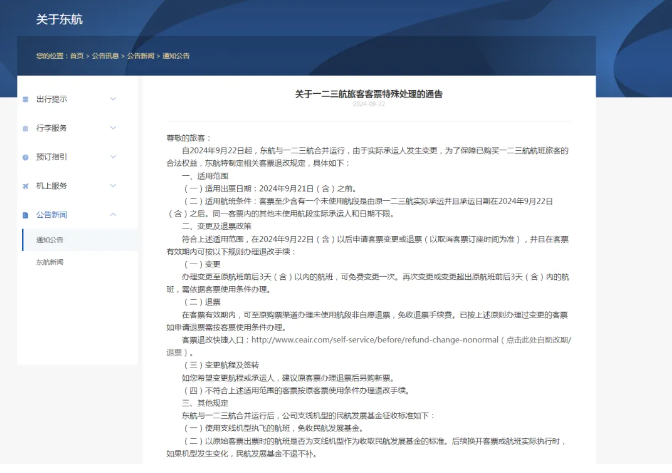Image resolution: width=672 pixels, height=473 pixels.
Task: Click the 出行提示 sidebar icon
Action: pos(25,99)
